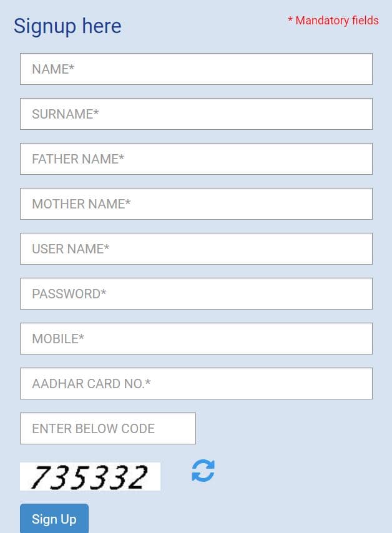Place cursor in the first name field
Image resolution: width=392 pixels, height=533 pixels.
(x=196, y=69)
